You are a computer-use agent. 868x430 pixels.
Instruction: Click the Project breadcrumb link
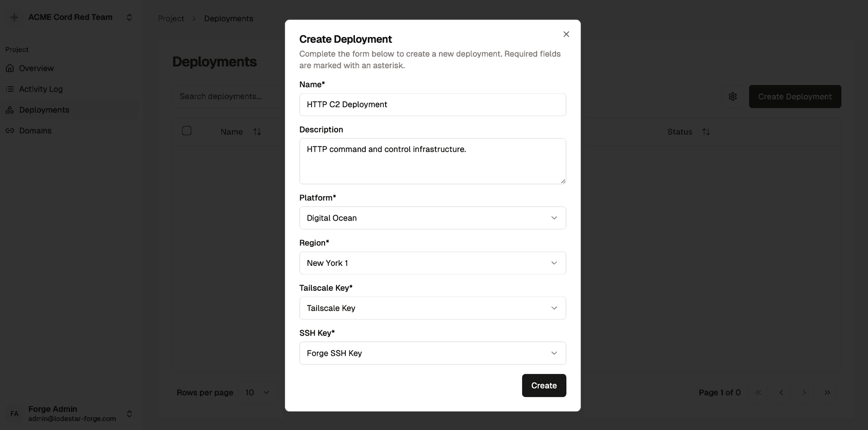click(171, 19)
